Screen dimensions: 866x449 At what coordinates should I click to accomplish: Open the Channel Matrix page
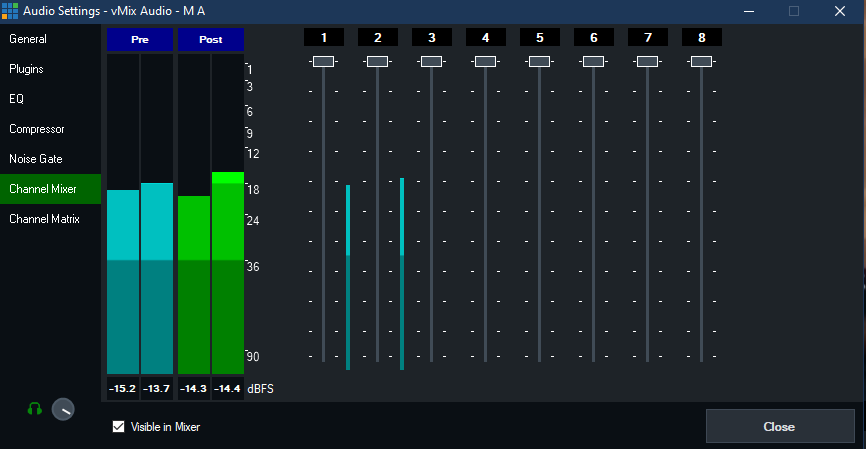(43, 218)
